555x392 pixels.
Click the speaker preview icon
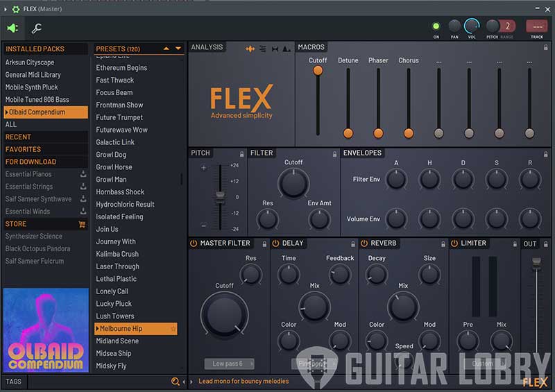pos(12,28)
